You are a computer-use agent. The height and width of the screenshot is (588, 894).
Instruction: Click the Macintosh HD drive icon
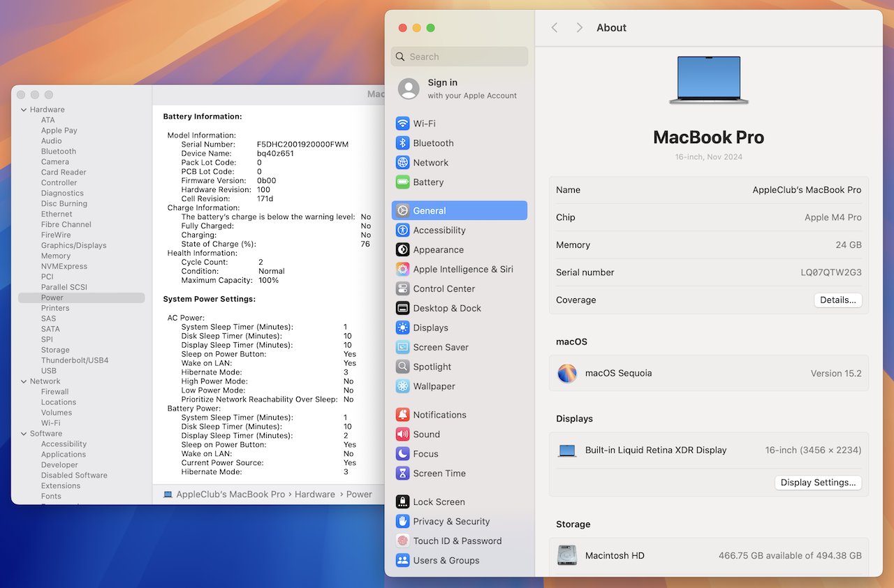click(567, 556)
